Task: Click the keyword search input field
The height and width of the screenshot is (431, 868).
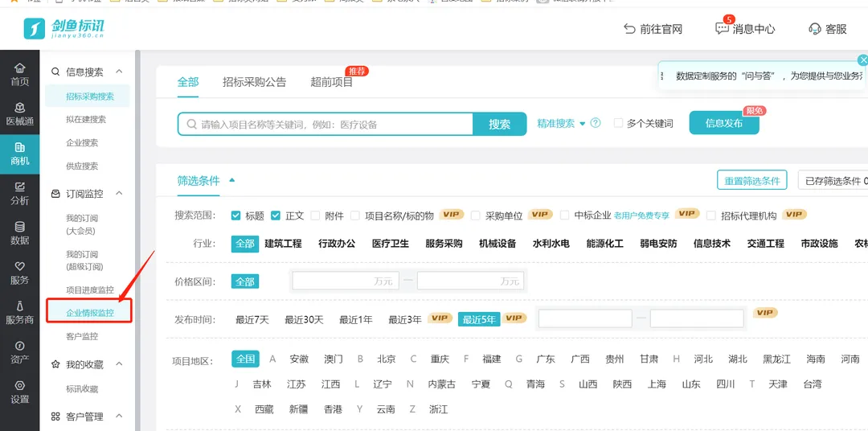Action: point(330,124)
